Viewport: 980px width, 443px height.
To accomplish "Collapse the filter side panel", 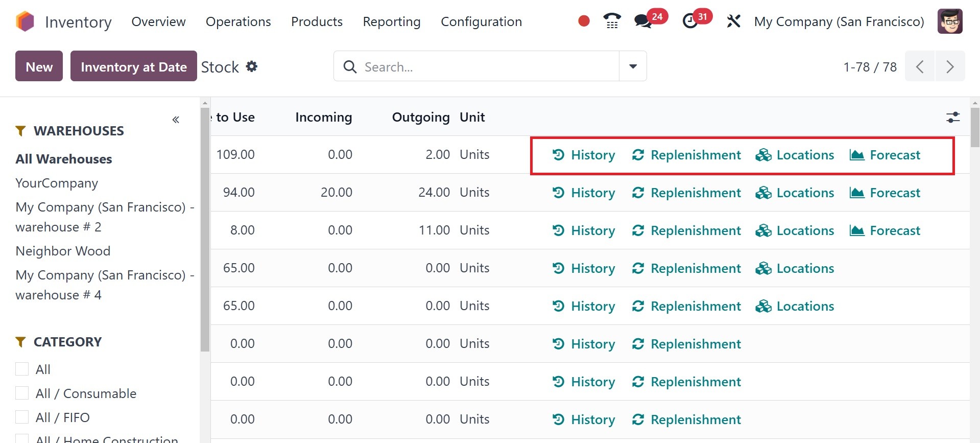I will [176, 120].
